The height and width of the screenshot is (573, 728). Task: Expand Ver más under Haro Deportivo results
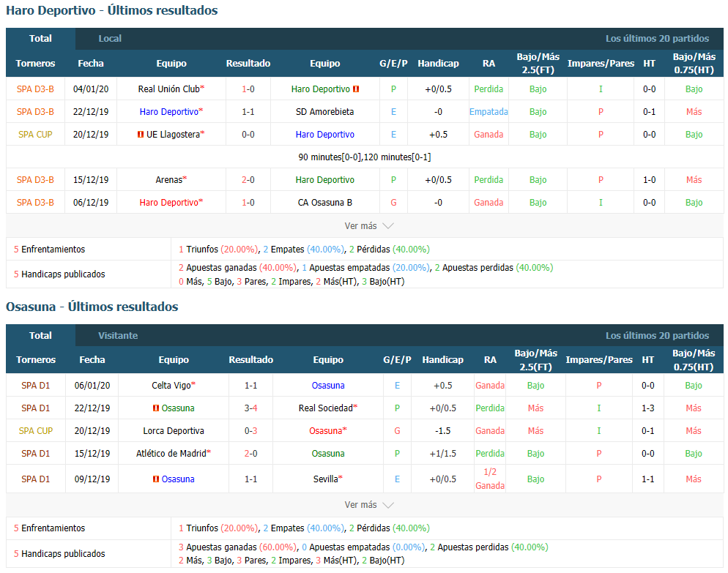click(x=368, y=226)
